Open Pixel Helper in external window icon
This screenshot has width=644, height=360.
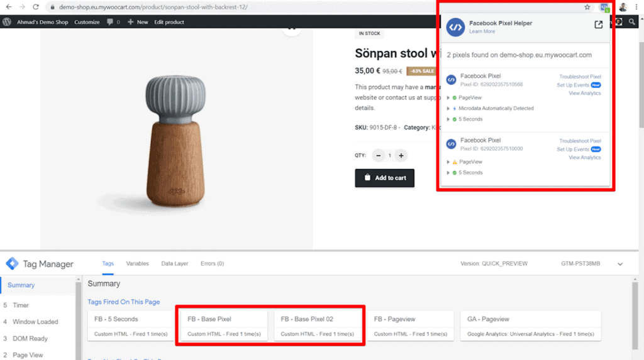pyautogui.click(x=599, y=25)
